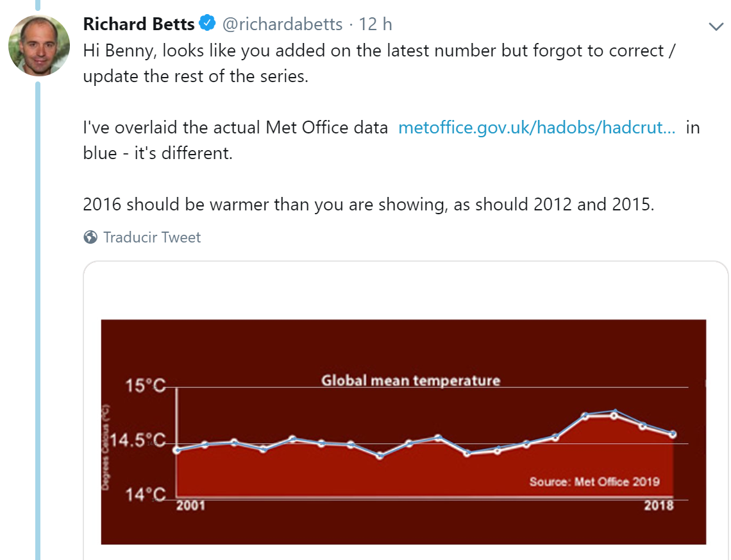Click the @richardabetts handle
This screenshot has width=731, height=560.
point(281,24)
